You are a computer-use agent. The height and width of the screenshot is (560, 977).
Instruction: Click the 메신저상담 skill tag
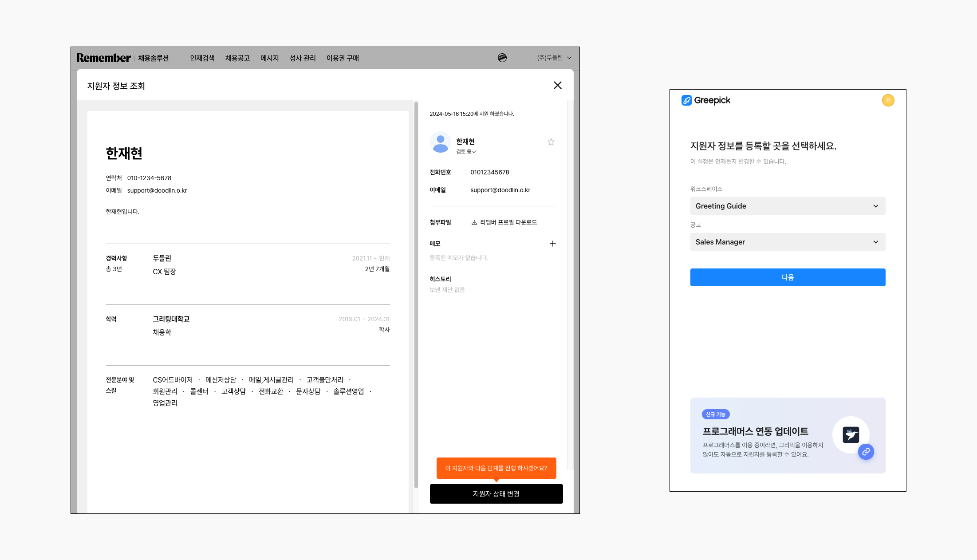[x=221, y=380]
